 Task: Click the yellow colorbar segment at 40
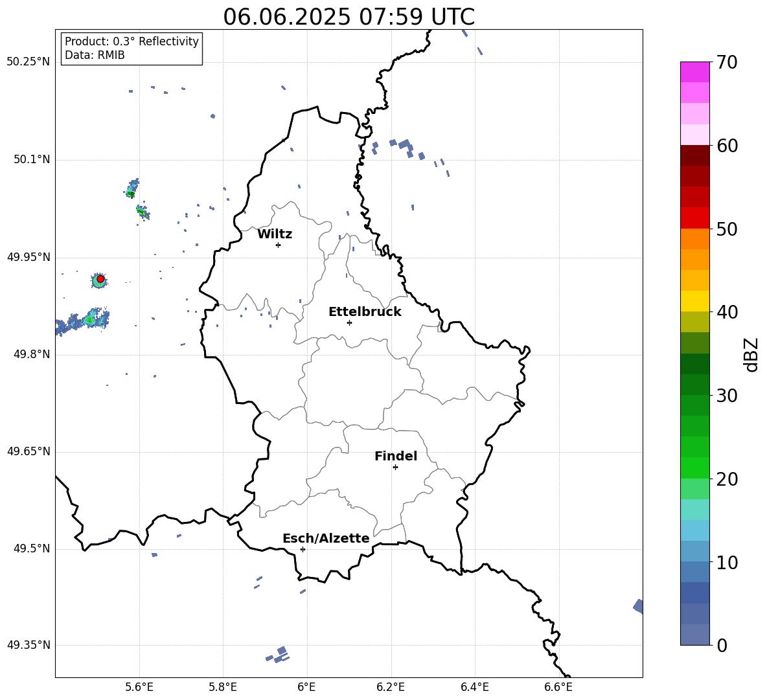[x=694, y=301]
